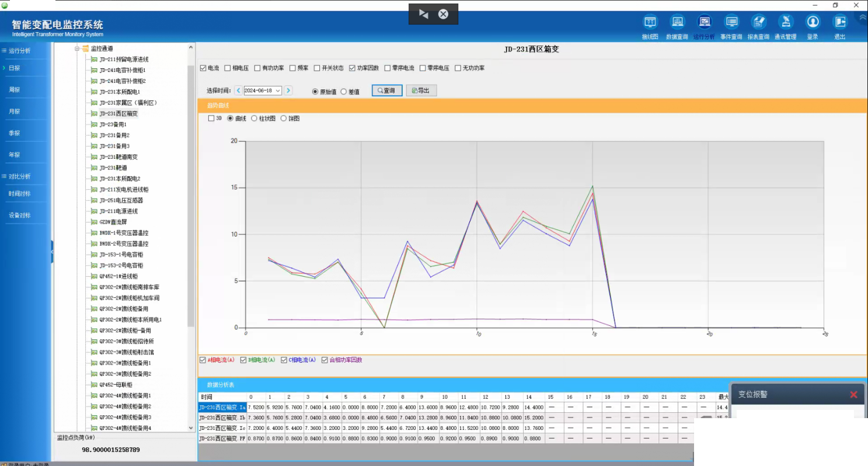Viewport: 868px width, 466px height.
Task: Select BWDK-1号变压器温控 in the tree
Action: [x=124, y=233]
